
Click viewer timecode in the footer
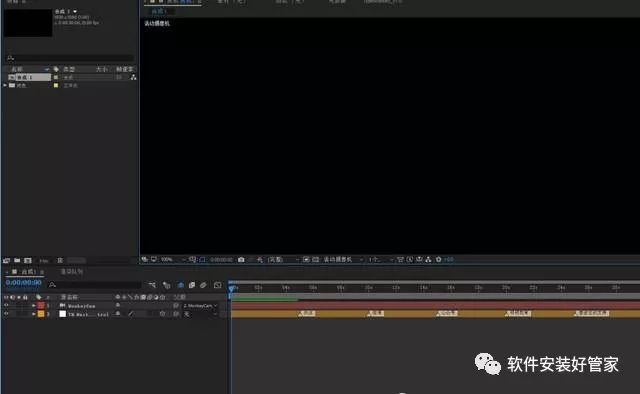(x=221, y=260)
